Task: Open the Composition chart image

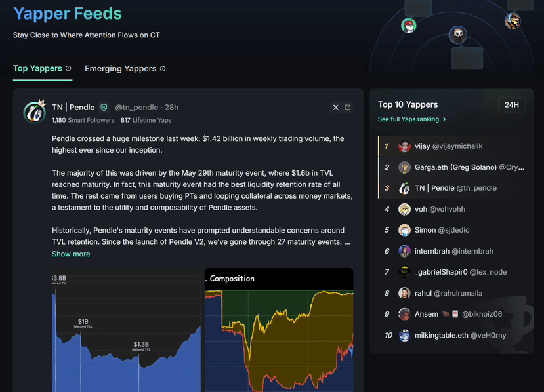Action: coord(279,330)
